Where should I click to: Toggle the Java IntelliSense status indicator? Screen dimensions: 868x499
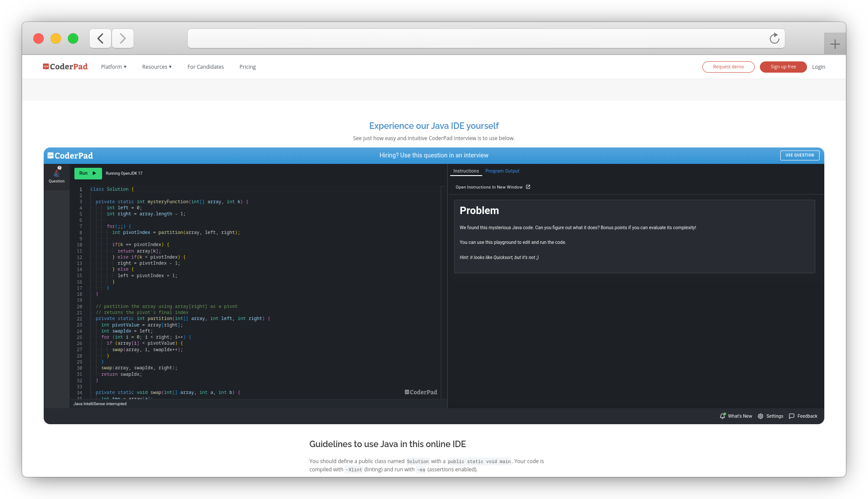click(99, 403)
